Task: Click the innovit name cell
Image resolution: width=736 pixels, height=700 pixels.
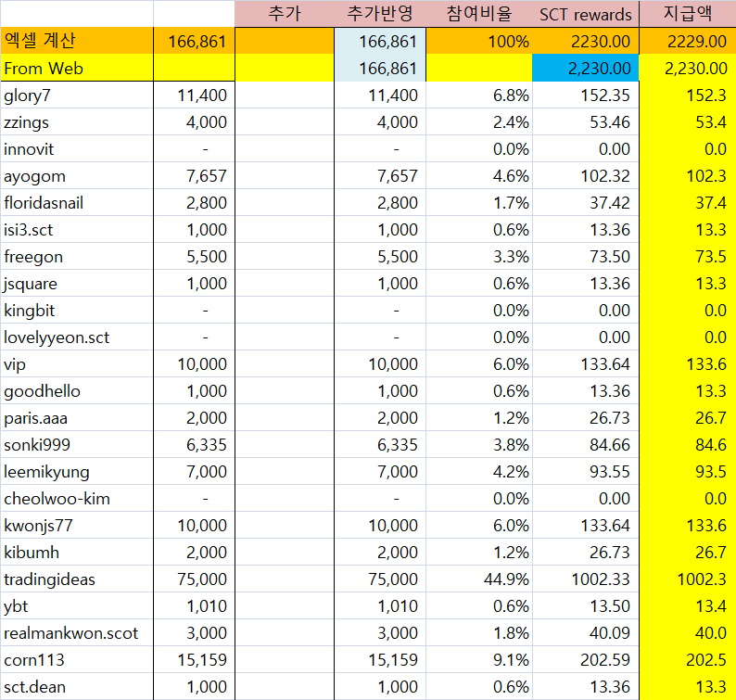Action: point(77,149)
